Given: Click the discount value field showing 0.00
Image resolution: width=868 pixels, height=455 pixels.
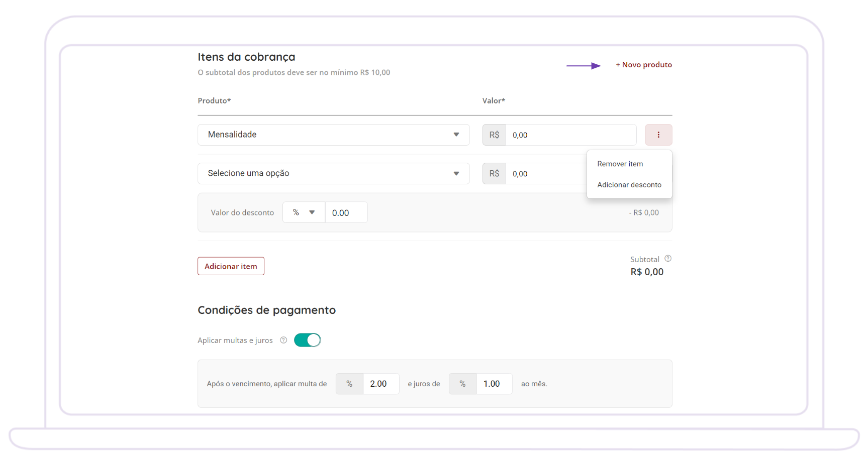Looking at the screenshot, I should (x=346, y=212).
